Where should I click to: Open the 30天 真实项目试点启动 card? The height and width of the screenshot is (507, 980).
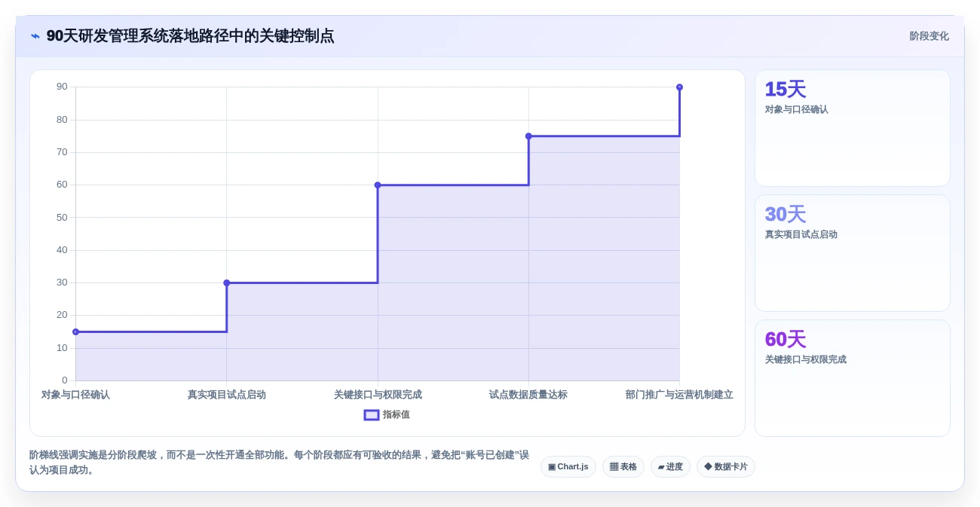853,253
